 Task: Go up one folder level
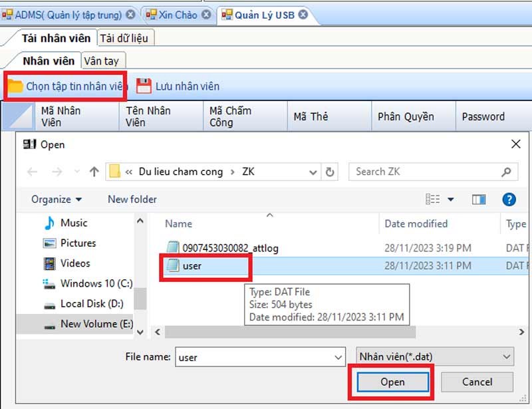coord(94,172)
